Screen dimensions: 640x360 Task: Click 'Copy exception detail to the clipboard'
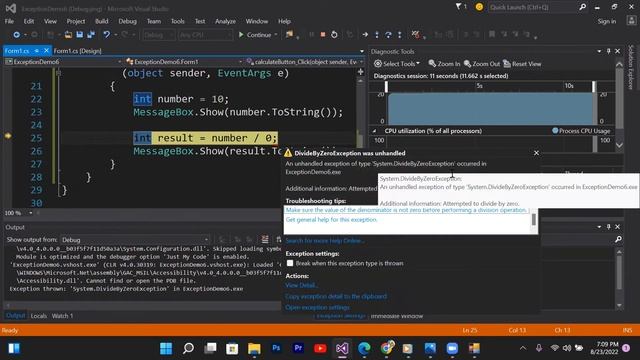(336, 296)
